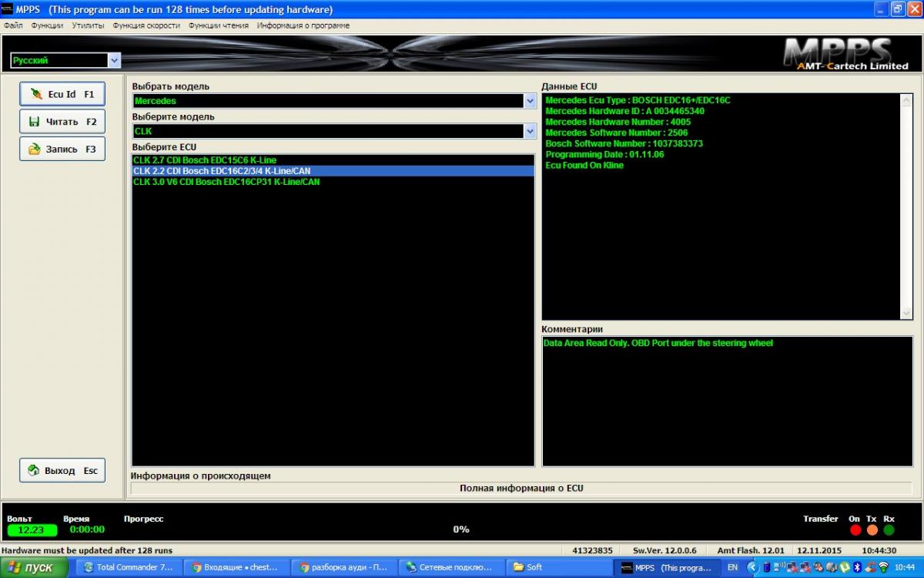Open the Информация о программе menu
The image size is (924, 578).
[x=303, y=25]
